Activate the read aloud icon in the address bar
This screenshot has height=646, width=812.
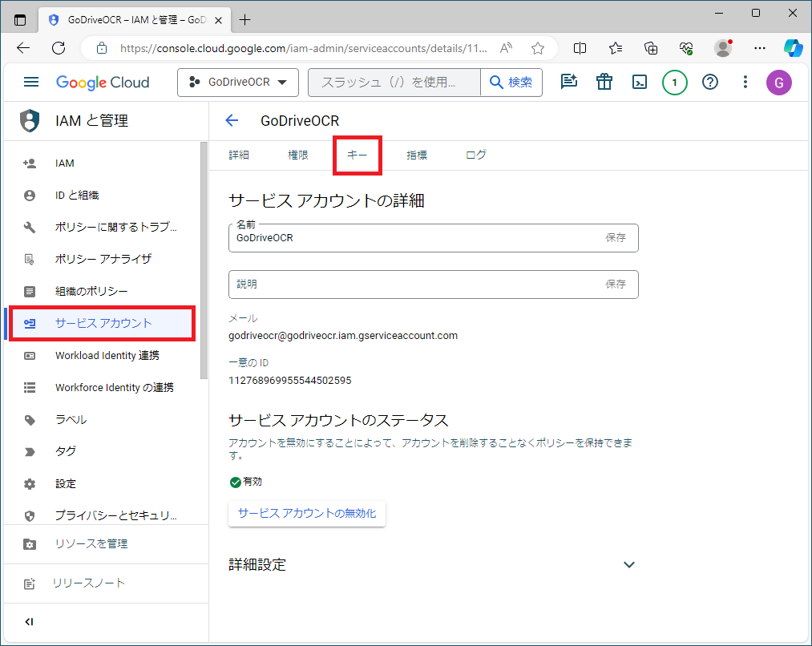(506, 48)
